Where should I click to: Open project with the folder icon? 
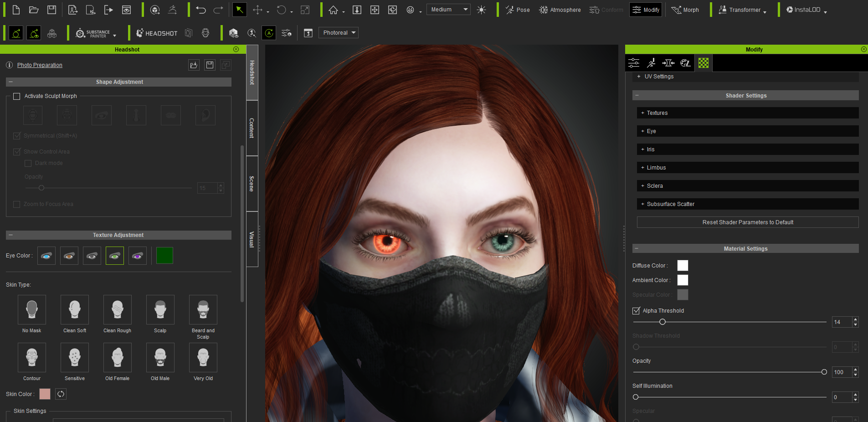point(34,10)
